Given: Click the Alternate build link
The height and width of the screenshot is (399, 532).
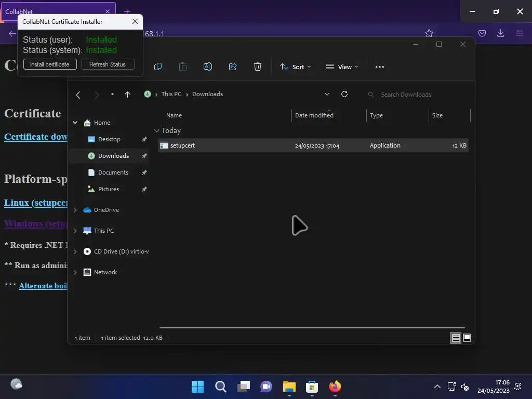Looking at the screenshot, I should point(43,286).
